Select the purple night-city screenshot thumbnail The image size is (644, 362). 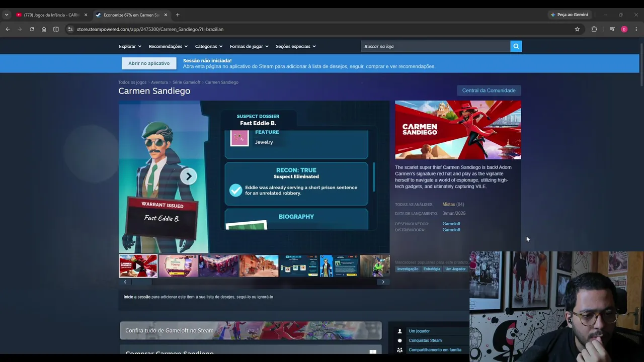click(218, 266)
